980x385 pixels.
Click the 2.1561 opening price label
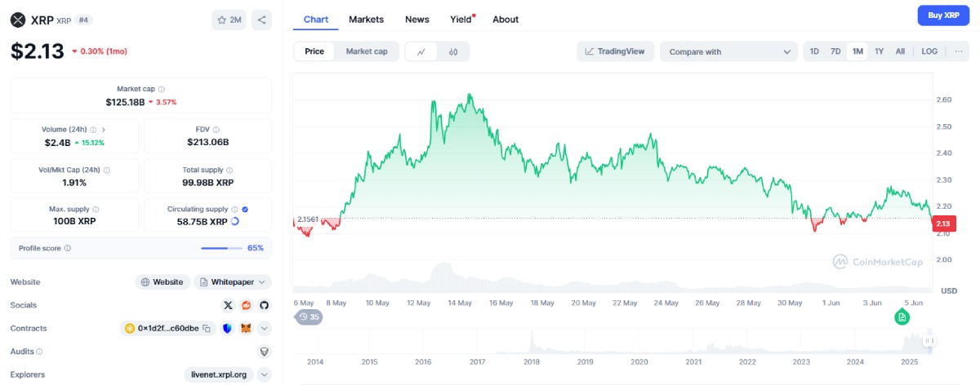(308, 219)
